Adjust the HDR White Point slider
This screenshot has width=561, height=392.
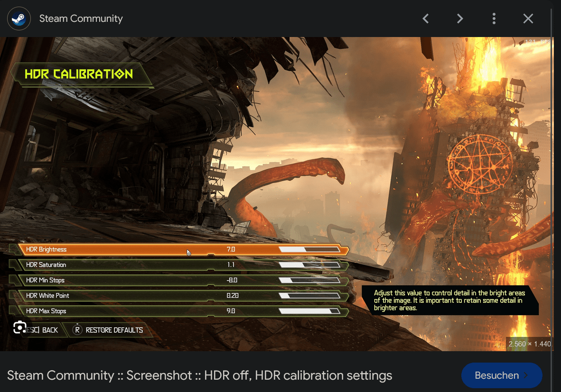309,296
